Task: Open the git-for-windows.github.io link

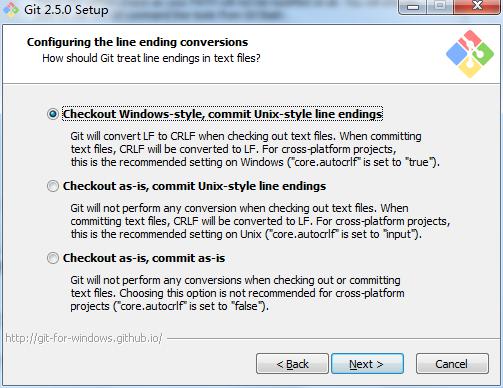Action: (x=84, y=338)
